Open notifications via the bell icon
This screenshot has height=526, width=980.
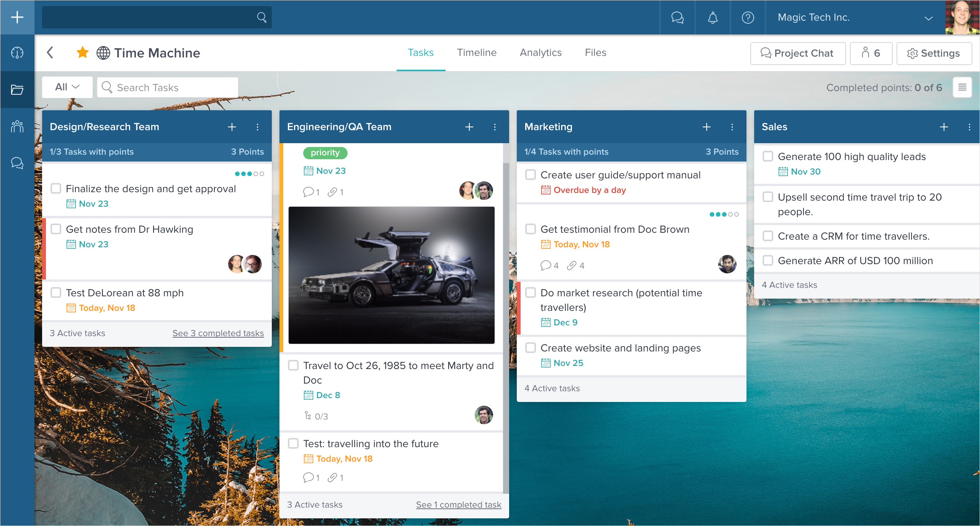point(713,17)
